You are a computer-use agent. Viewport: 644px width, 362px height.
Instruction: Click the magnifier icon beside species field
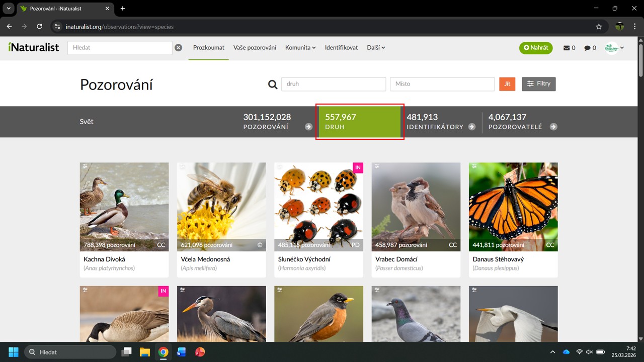coord(273,84)
